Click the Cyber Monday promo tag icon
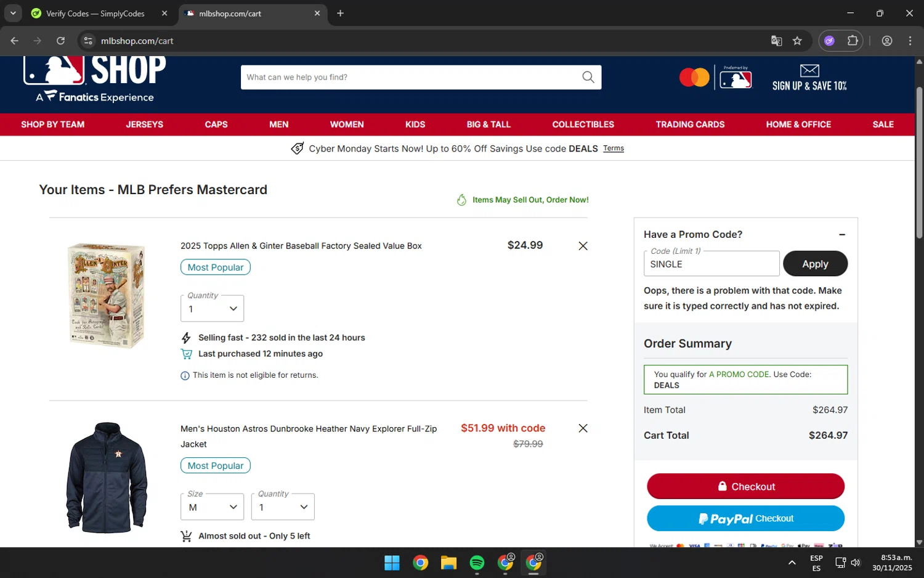Screen dimensions: 924x578 click(297, 149)
